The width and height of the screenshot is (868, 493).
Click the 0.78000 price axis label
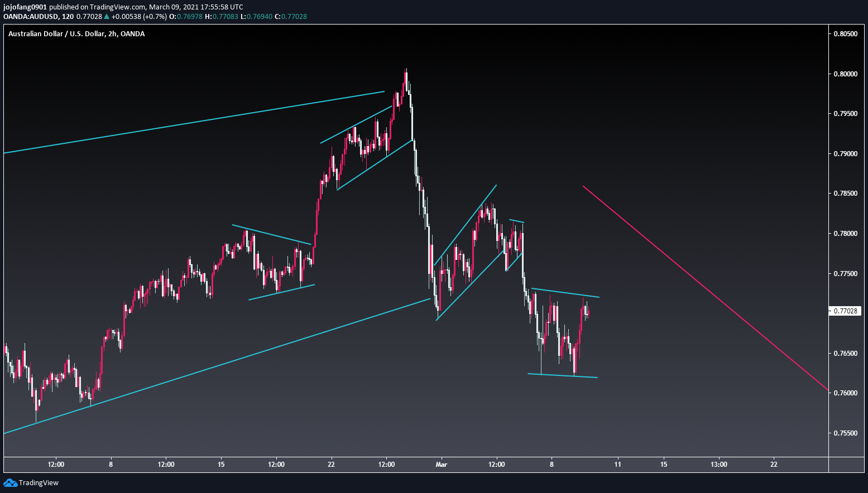845,233
